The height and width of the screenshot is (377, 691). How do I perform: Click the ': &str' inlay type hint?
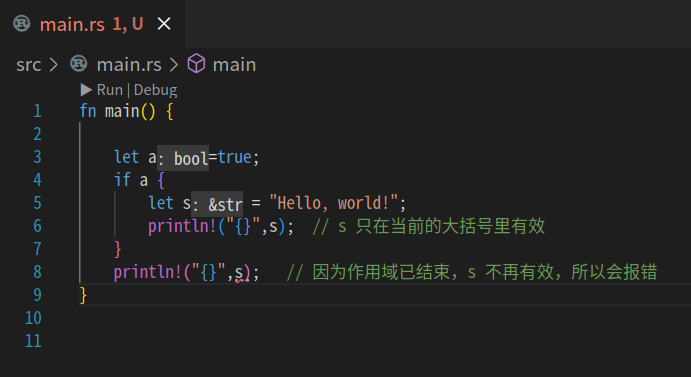(217, 204)
